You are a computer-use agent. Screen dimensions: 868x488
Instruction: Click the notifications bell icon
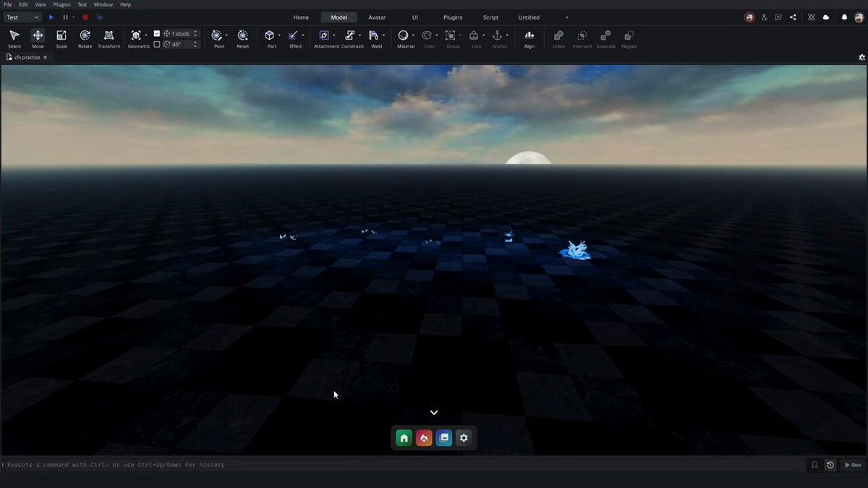(843, 17)
